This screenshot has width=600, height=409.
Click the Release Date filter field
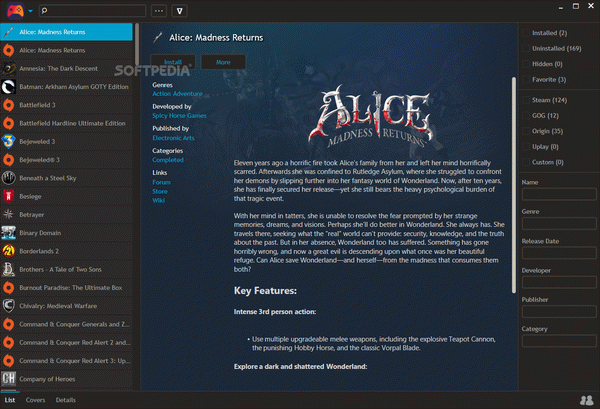click(x=559, y=253)
